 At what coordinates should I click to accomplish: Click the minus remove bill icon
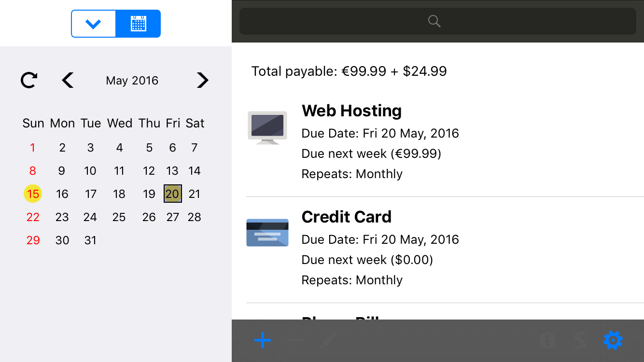click(x=295, y=341)
